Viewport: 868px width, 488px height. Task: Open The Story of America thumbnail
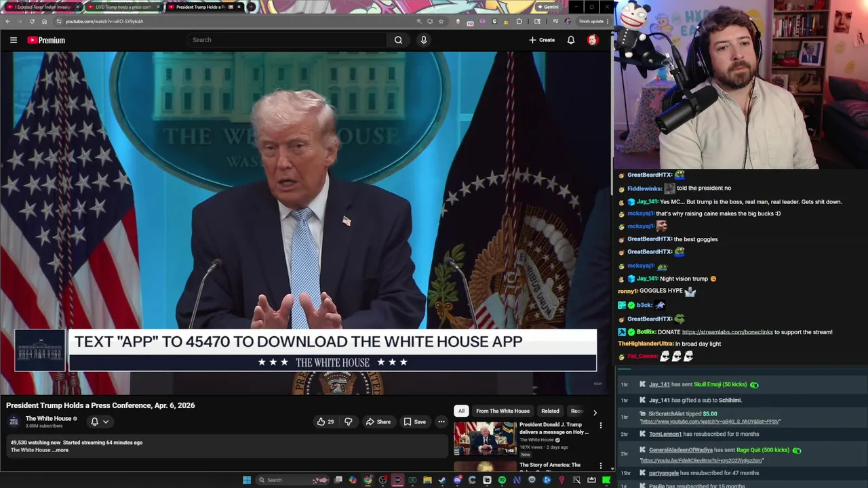click(484, 466)
